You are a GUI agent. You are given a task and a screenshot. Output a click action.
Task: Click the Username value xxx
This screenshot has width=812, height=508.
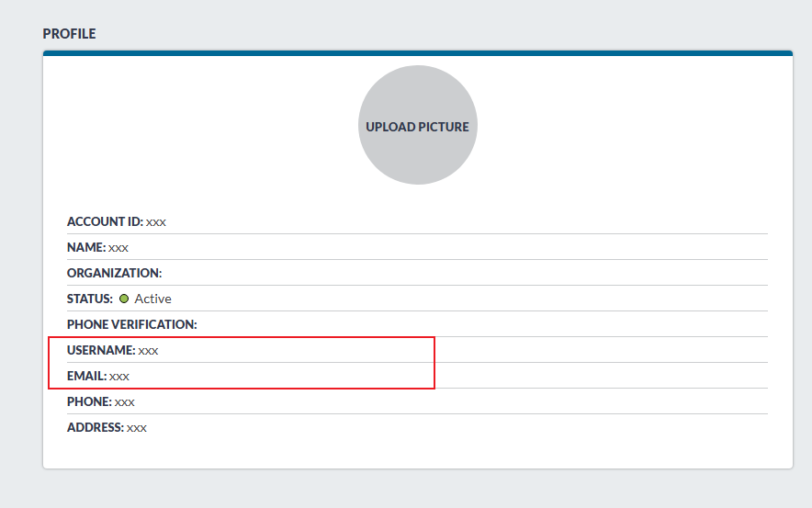click(x=149, y=350)
